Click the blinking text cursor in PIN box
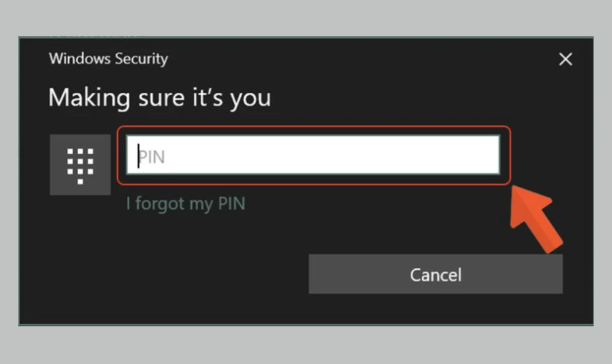 138,156
